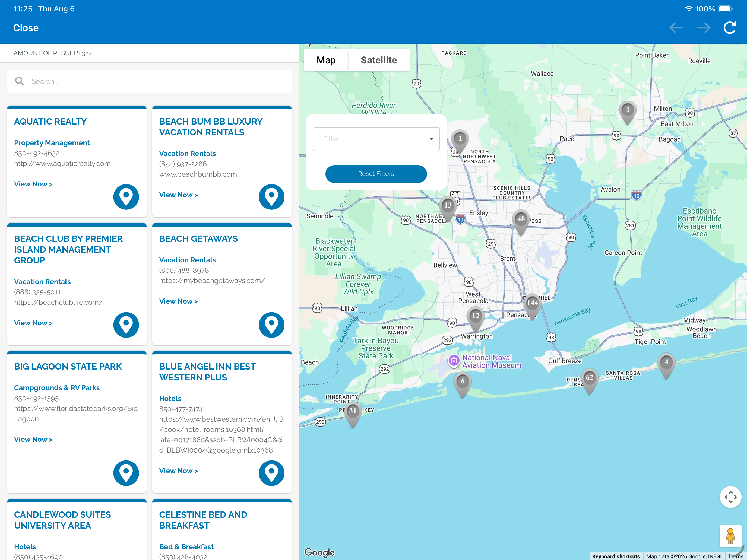Open the www.beachbumbb.com link
This screenshot has width=747, height=560.
point(198,174)
